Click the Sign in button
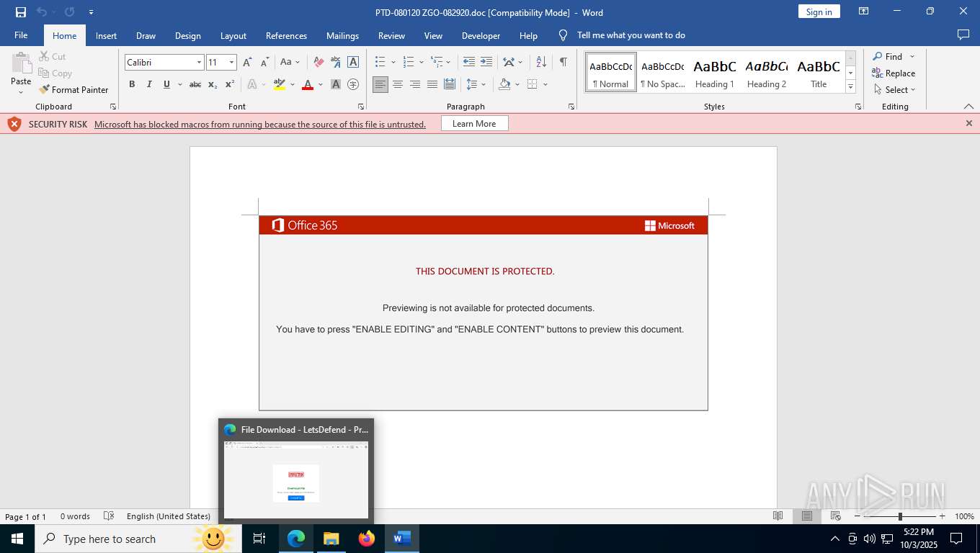The width and height of the screenshot is (980, 553). coord(819,12)
